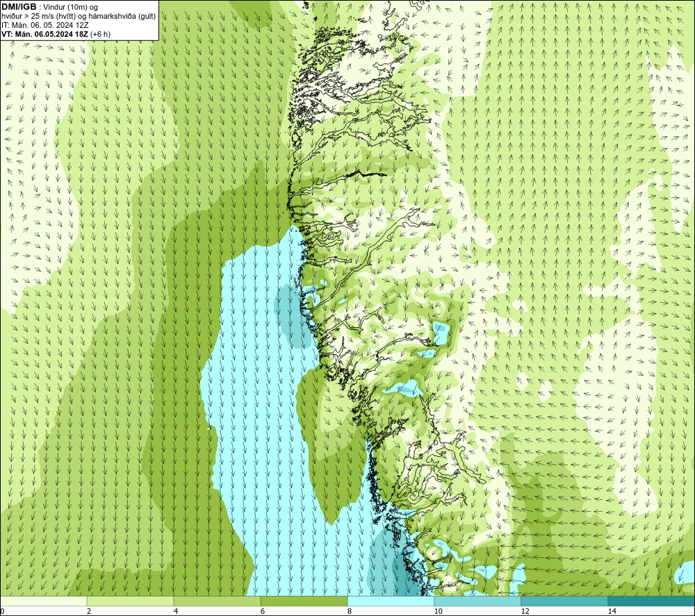This screenshot has width=695, height=616.
Task: Click the '12' scale label
Action: point(525,611)
